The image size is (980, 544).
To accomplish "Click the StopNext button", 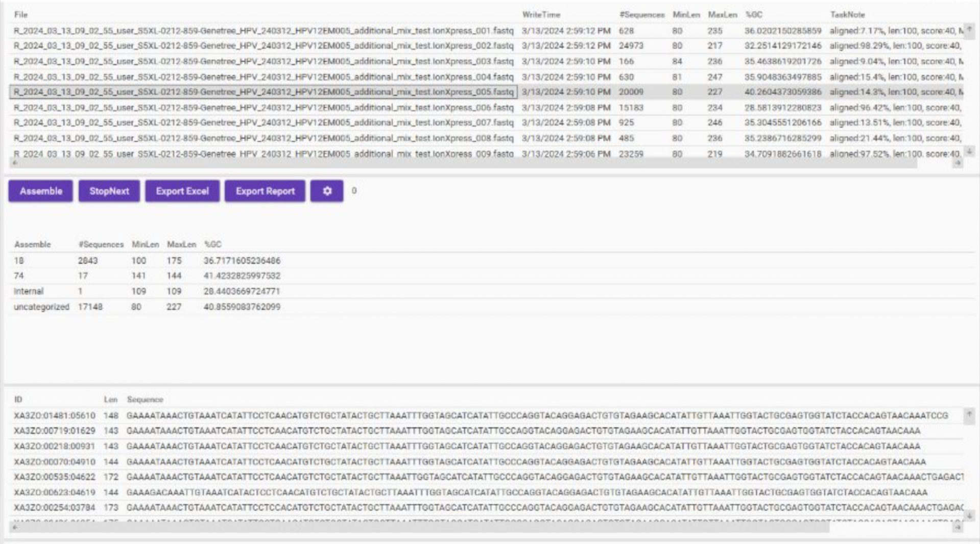I will [109, 191].
